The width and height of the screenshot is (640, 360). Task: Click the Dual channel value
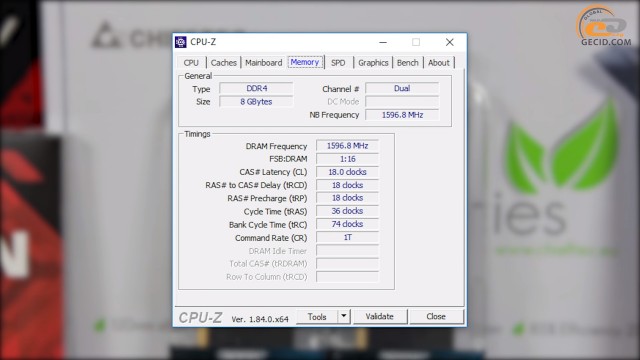click(402, 89)
